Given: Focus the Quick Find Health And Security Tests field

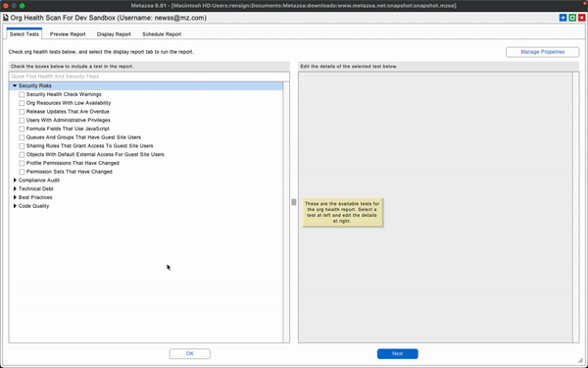Looking at the screenshot, I should (149, 77).
